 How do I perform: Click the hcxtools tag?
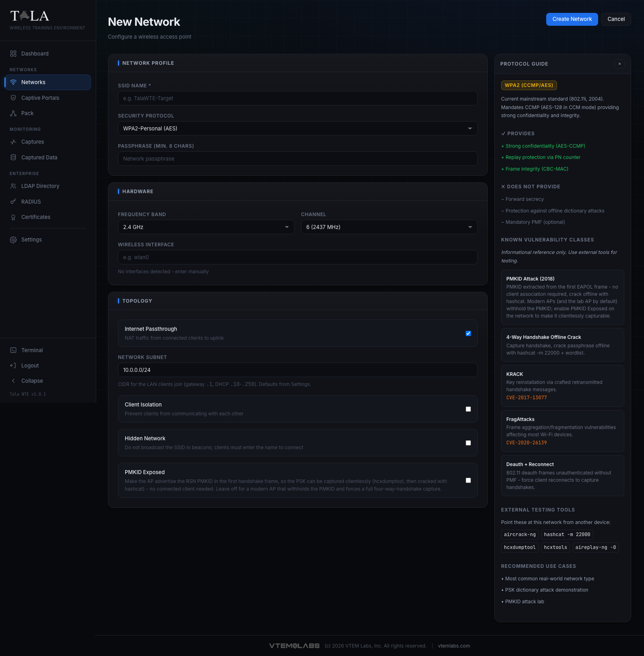[x=555, y=547]
